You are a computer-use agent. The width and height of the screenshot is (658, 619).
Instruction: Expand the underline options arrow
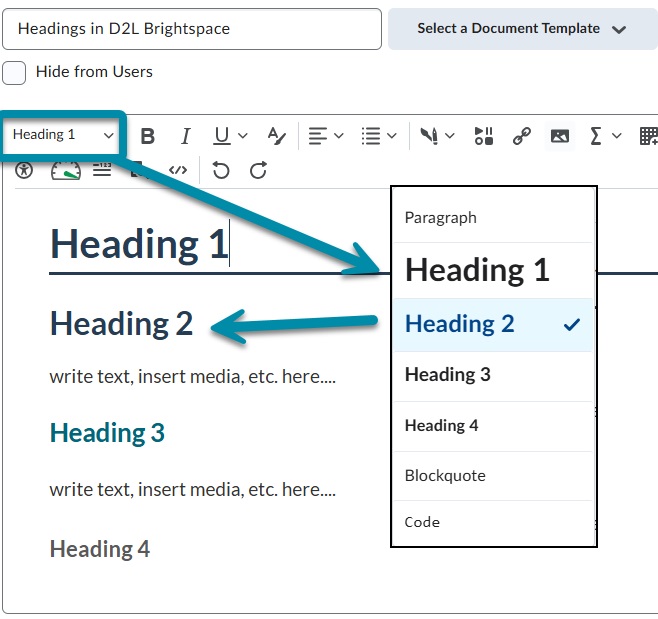click(x=243, y=136)
